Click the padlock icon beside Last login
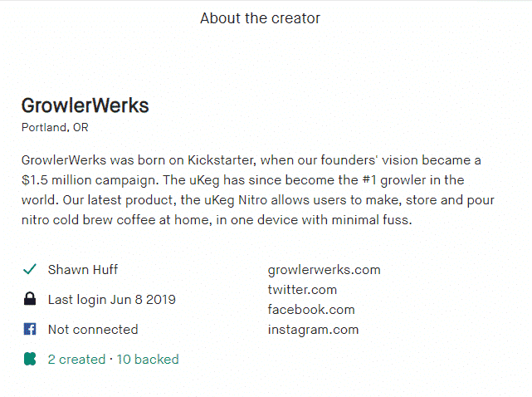 [30, 300]
